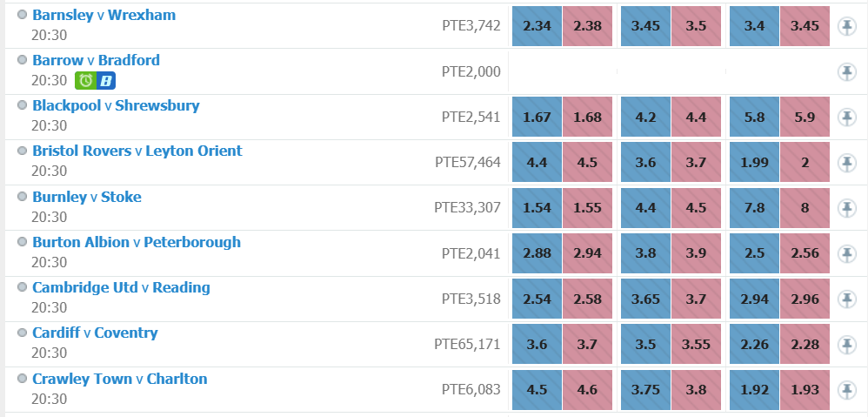Select back odds 2.34 for Barnsley
This screenshot has height=417, width=868.
[537, 26]
